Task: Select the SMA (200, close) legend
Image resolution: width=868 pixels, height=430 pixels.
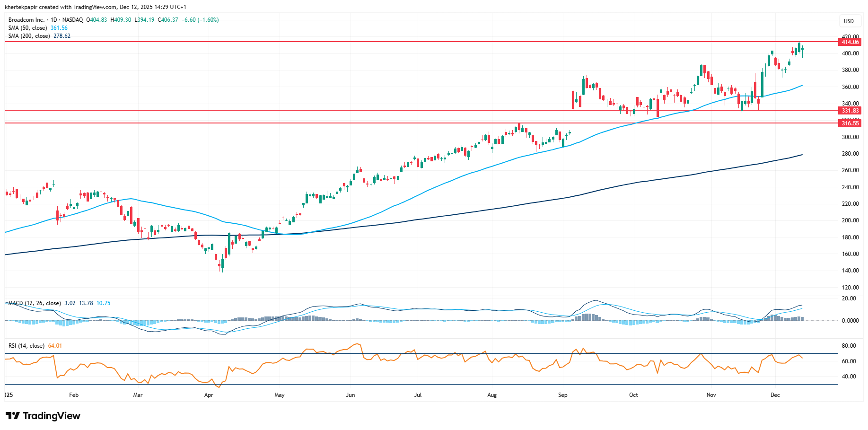Action: 29,36
